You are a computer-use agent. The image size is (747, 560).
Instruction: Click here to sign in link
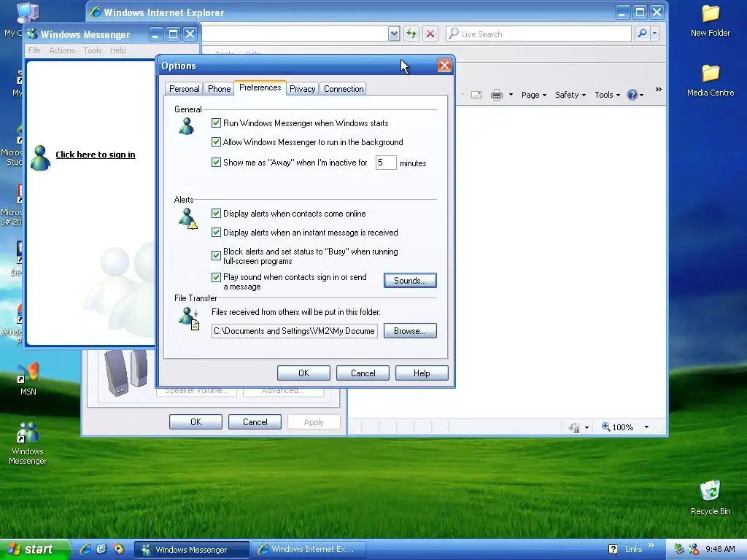click(96, 155)
